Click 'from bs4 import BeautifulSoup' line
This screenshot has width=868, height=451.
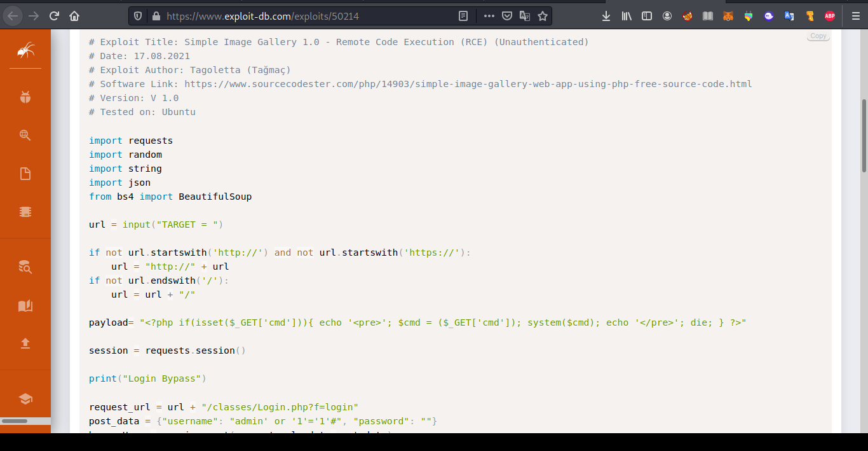click(x=170, y=197)
